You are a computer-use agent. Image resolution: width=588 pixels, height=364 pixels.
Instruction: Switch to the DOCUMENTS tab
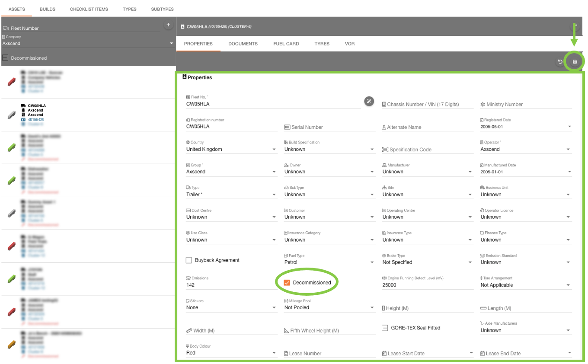[x=243, y=44]
